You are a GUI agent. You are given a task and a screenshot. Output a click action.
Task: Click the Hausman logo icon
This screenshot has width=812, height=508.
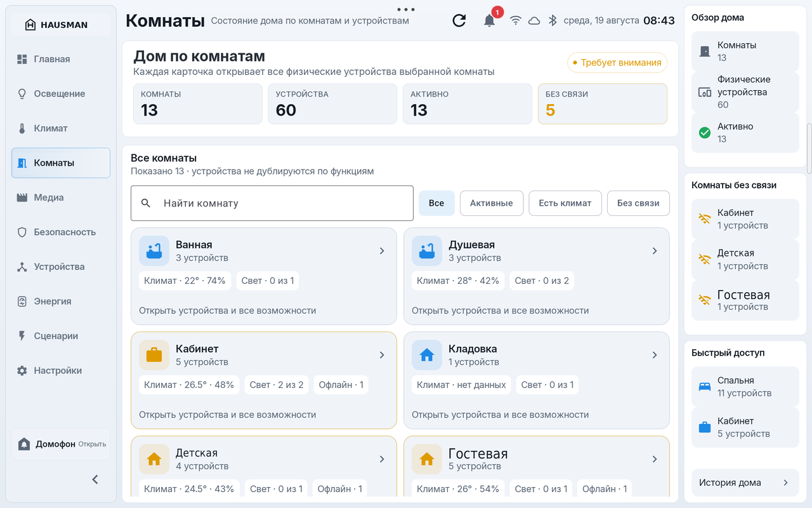pyautogui.click(x=30, y=25)
